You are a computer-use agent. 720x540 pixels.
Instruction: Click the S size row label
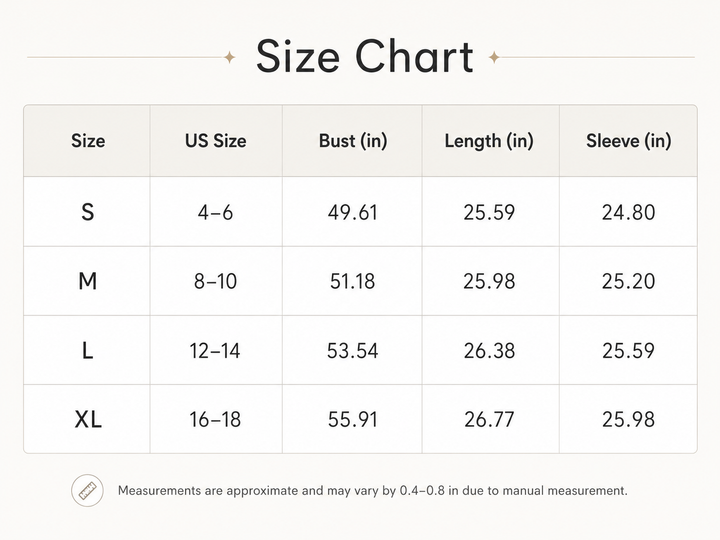click(x=88, y=212)
